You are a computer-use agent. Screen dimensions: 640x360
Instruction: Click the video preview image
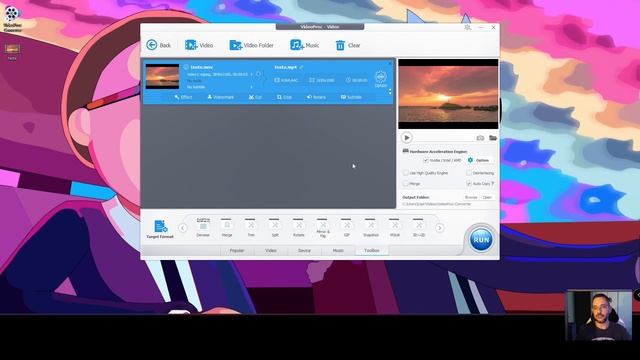pyautogui.click(x=448, y=94)
